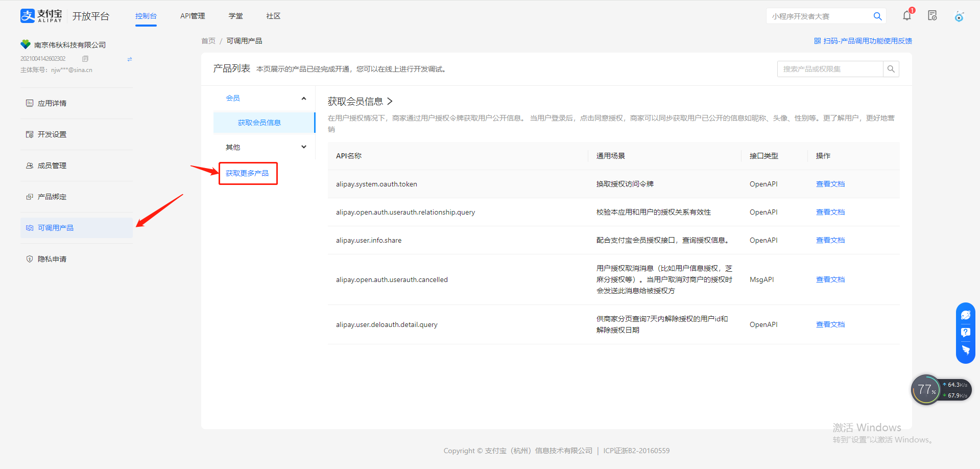Screen dimensions: 980x469
Task: Click the planet icon in floating bar
Action: coord(965,315)
